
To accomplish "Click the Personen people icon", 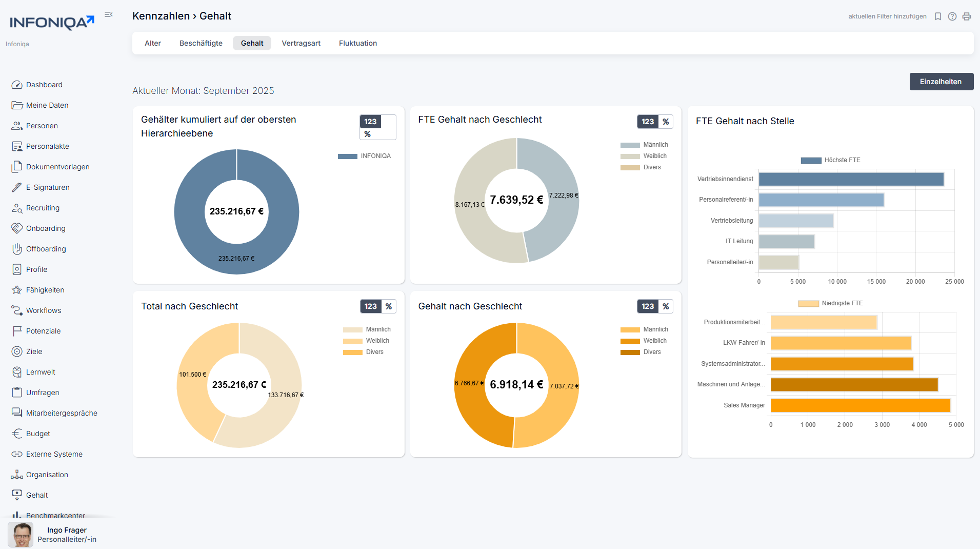I will pos(17,126).
